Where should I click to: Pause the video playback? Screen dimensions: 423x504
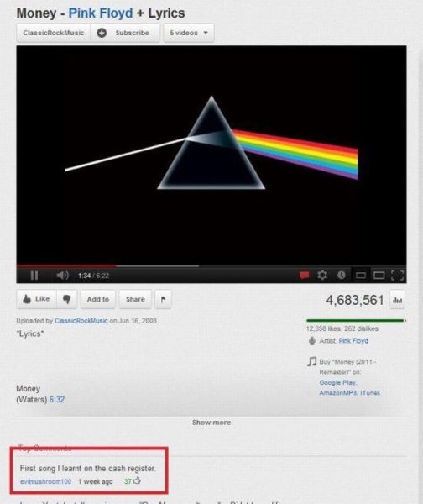point(34,276)
